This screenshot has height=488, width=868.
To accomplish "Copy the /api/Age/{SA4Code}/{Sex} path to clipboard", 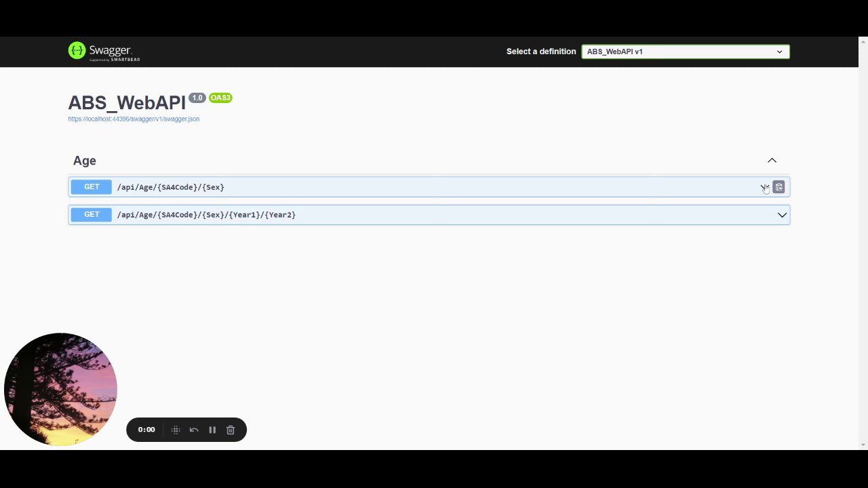I will [778, 187].
